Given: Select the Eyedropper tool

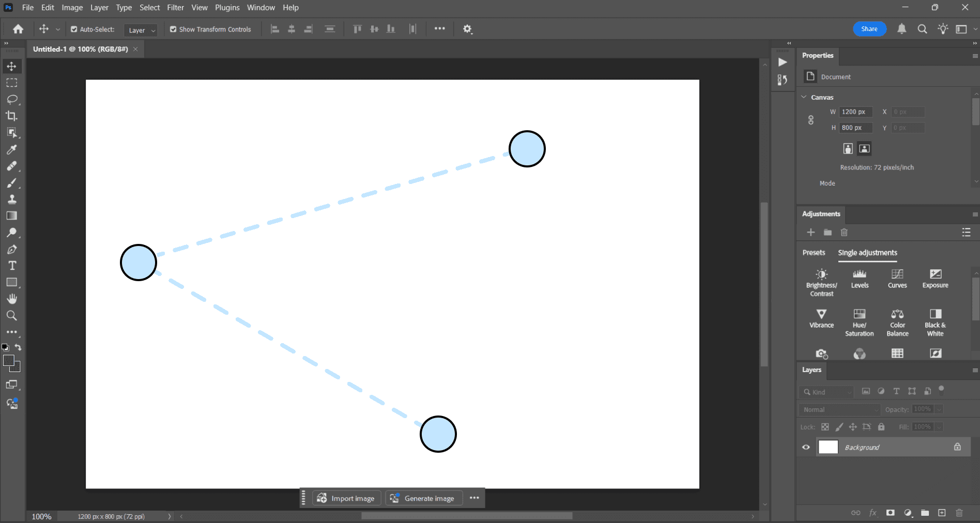Looking at the screenshot, I should (x=11, y=149).
